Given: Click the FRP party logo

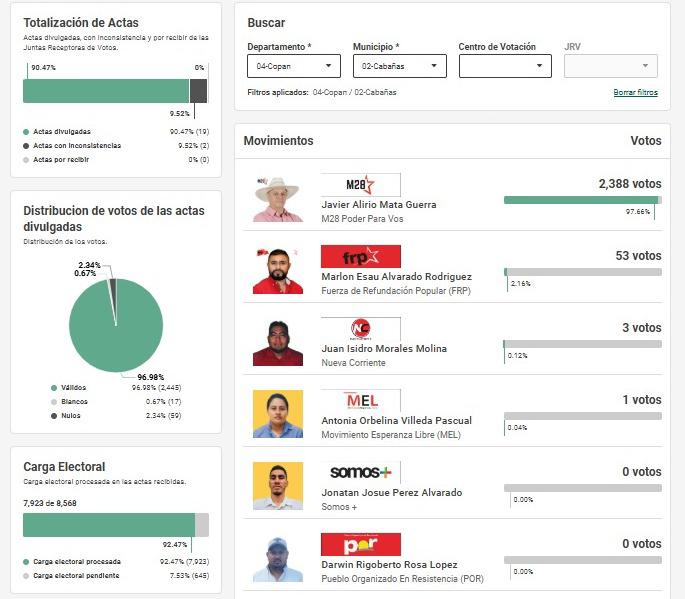Looking at the screenshot, I should 360,256.
